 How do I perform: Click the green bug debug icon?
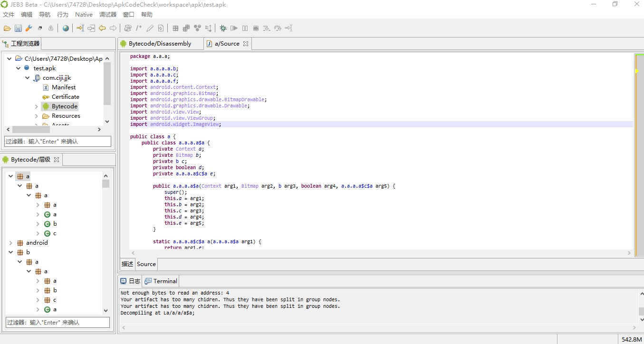(x=223, y=28)
